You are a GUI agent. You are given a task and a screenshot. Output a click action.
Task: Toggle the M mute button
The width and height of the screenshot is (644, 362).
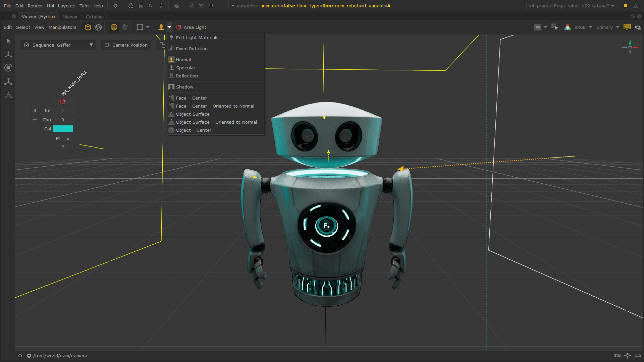click(x=58, y=138)
